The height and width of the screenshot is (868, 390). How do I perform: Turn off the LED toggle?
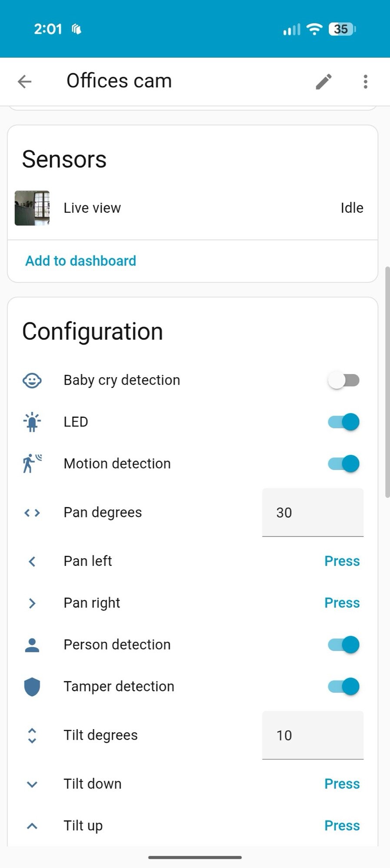(x=344, y=421)
